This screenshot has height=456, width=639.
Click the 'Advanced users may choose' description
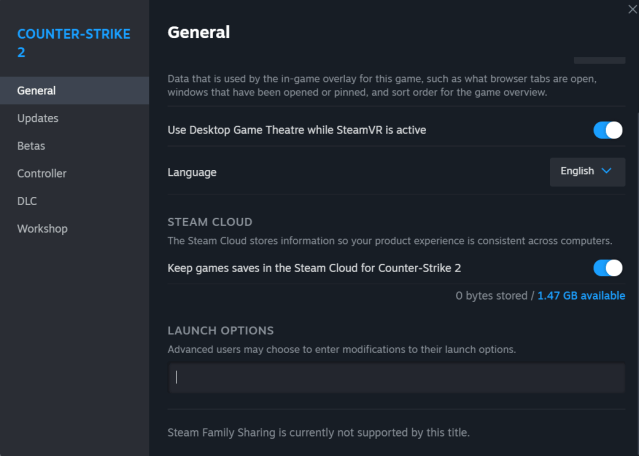coord(342,350)
